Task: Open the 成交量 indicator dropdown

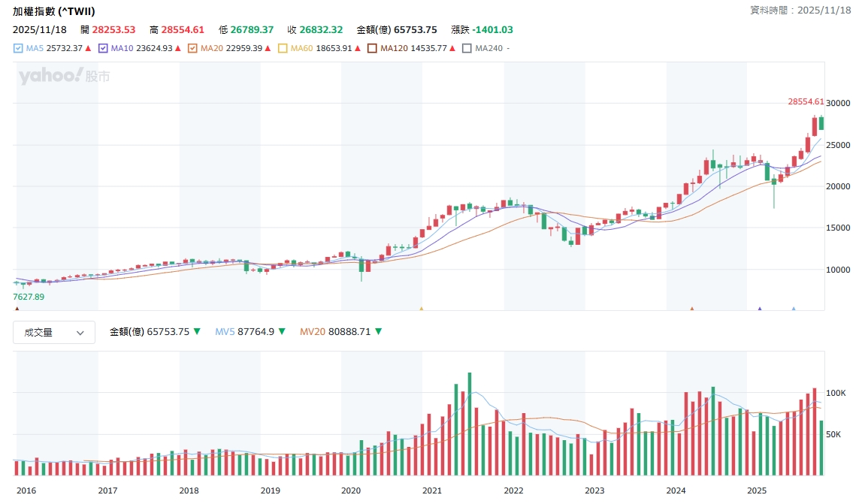Action: click(x=54, y=332)
